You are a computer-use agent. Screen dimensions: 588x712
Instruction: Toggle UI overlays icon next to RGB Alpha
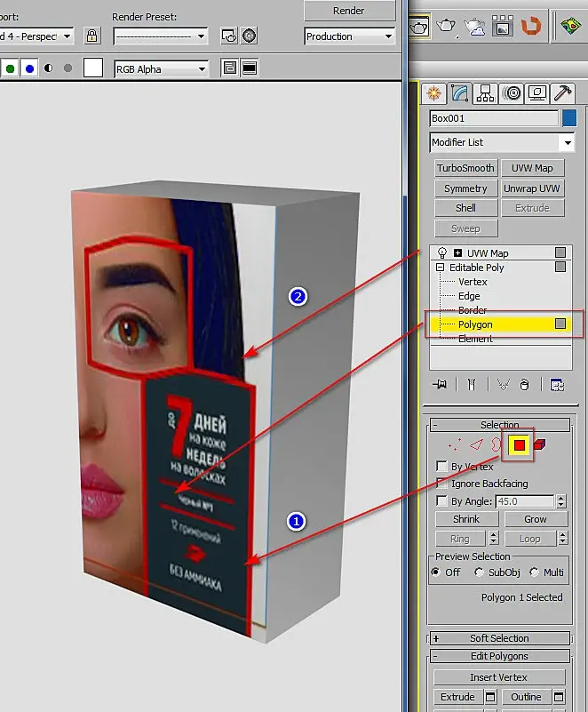coord(229,68)
